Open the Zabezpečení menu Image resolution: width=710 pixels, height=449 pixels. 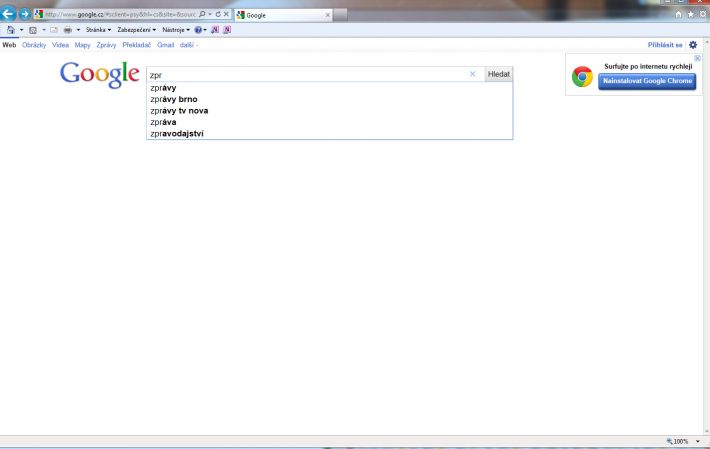pyautogui.click(x=136, y=30)
